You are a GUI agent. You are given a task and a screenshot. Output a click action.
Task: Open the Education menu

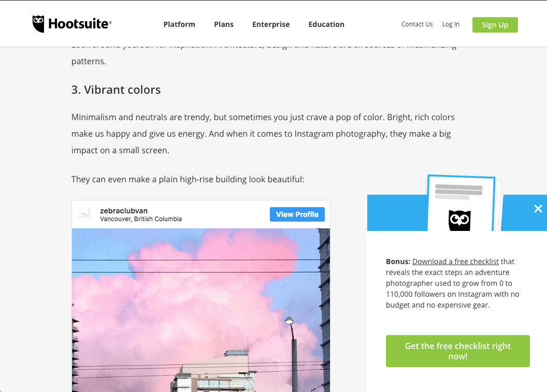326,24
